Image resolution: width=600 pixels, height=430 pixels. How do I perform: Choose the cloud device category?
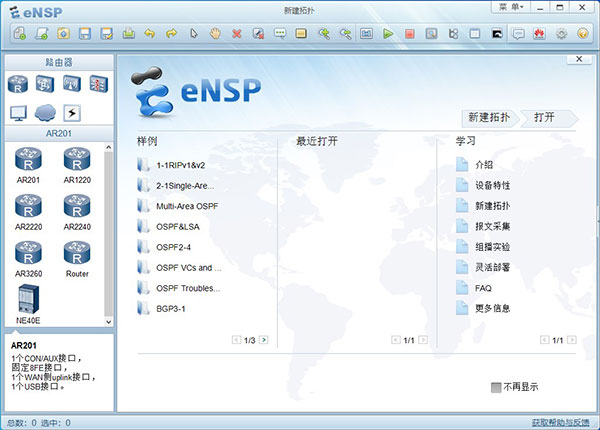coord(44,112)
